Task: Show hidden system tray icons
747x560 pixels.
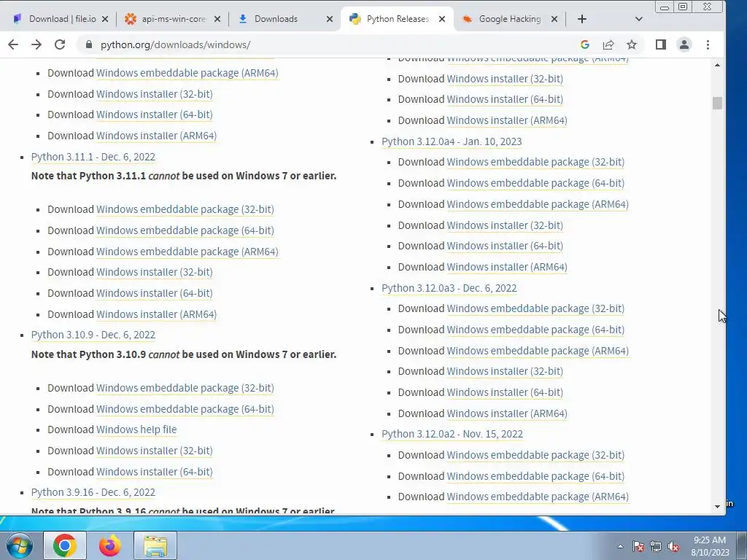Action: coord(620,546)
